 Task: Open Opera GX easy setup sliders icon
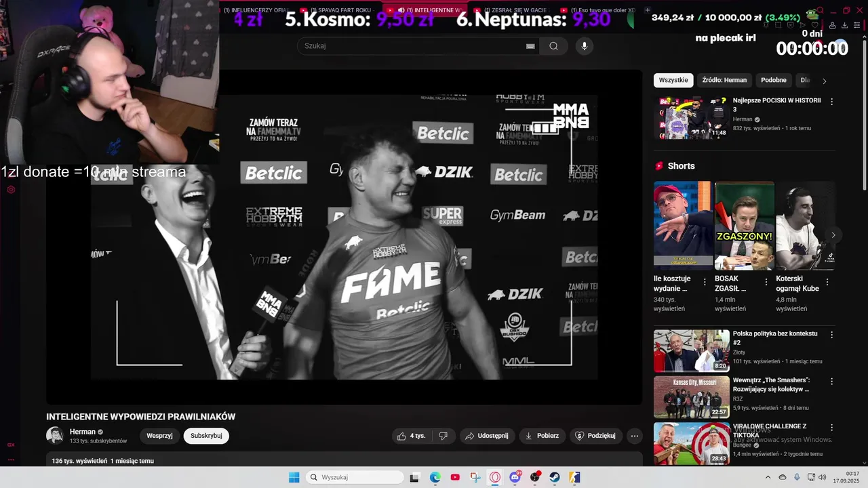pyautogui.click(x=857, y=25)
